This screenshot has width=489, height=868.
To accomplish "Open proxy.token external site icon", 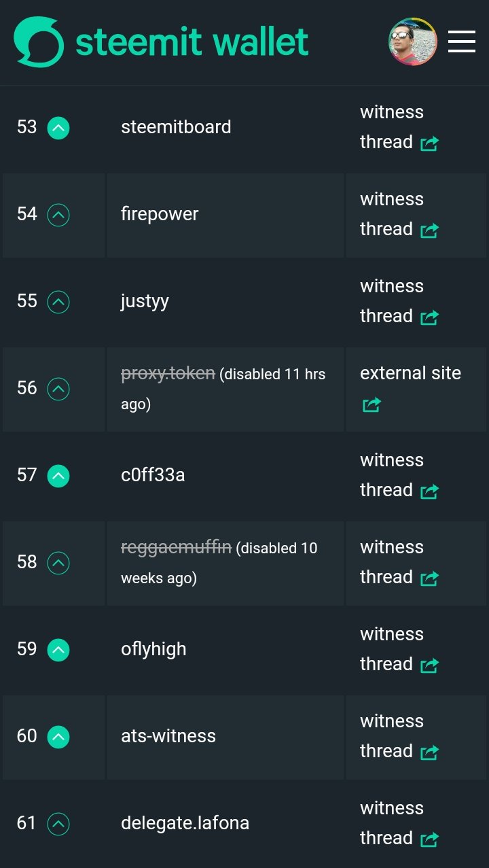I will click(x=372, y=404).
